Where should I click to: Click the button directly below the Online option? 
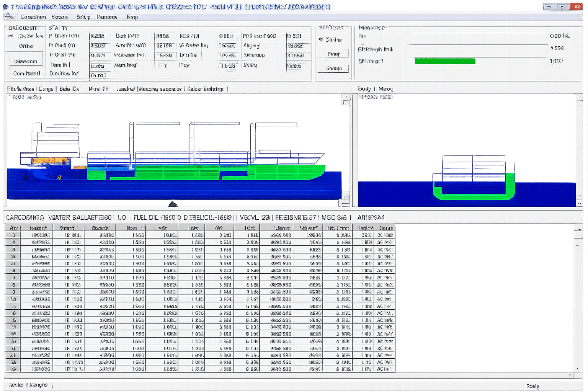(x=333, y=54)
